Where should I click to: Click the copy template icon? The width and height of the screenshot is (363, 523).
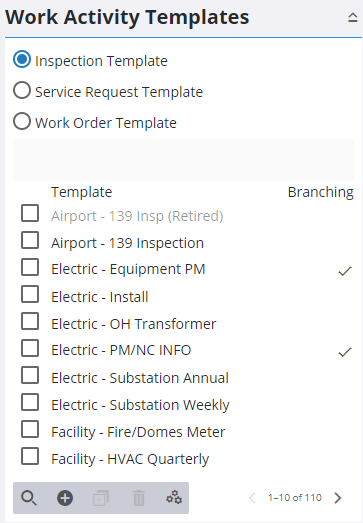101,498
